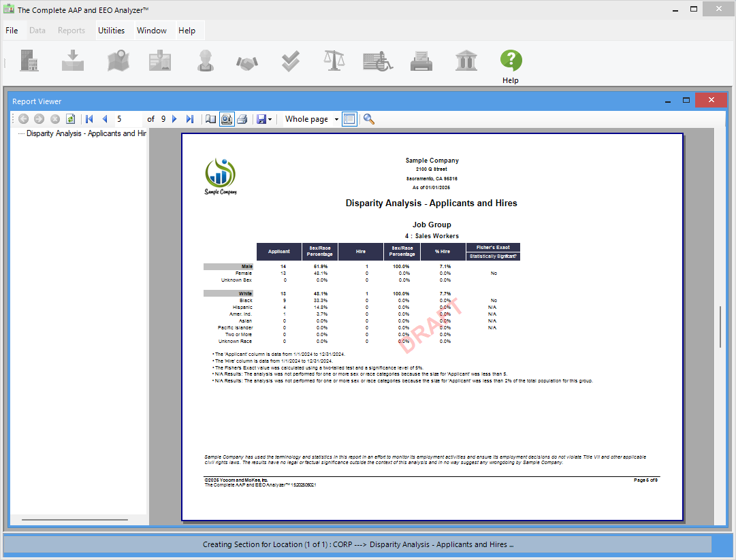736x560 pixels.
Task: Click the 'Page 5 of 9' footer text
Action: pyautogui.click(x=645, y=480)
